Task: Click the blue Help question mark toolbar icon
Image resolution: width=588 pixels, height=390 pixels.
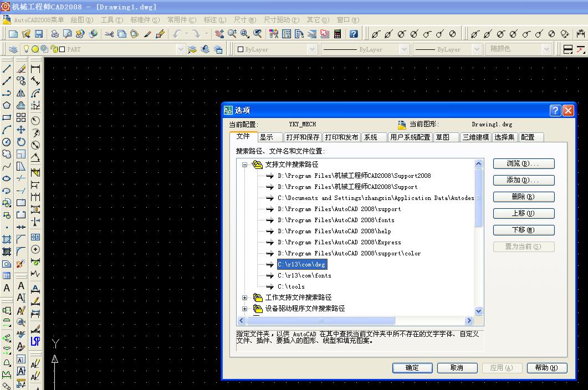Action: coord(354,34)
